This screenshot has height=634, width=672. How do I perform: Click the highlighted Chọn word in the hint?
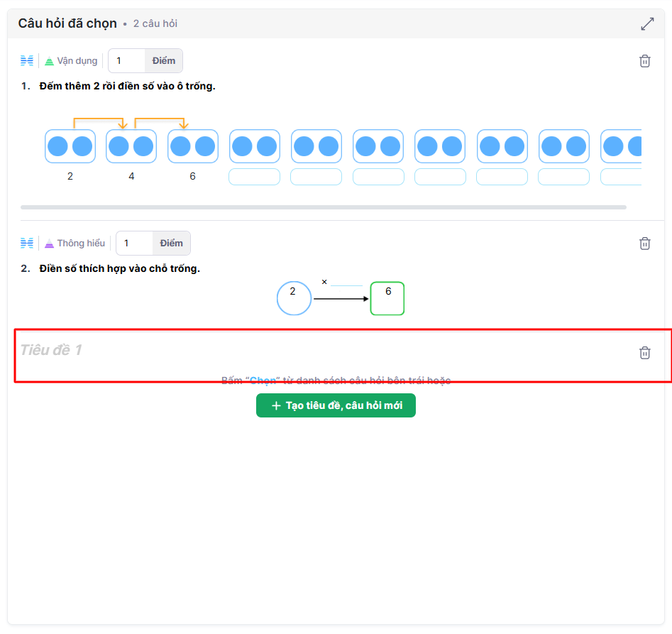pyautogui.click(x=263, y=381)
